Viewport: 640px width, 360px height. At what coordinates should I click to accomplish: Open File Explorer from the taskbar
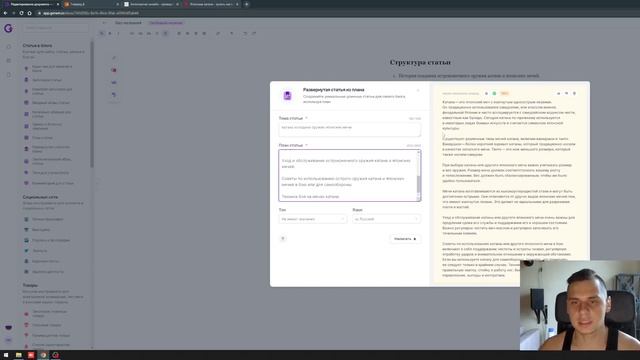18,355
